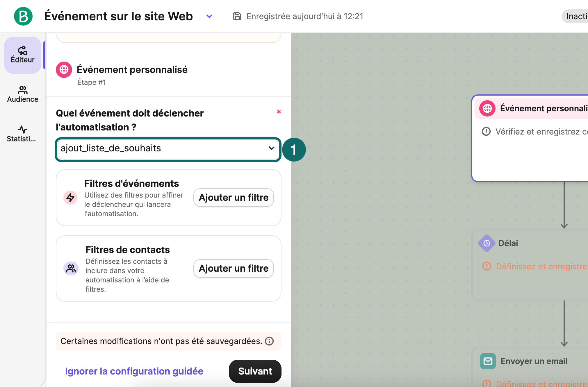Expand the automation title dropdown chevron
Screen dimensions: 588x387
pyautogui.click(x=209, y=16)
